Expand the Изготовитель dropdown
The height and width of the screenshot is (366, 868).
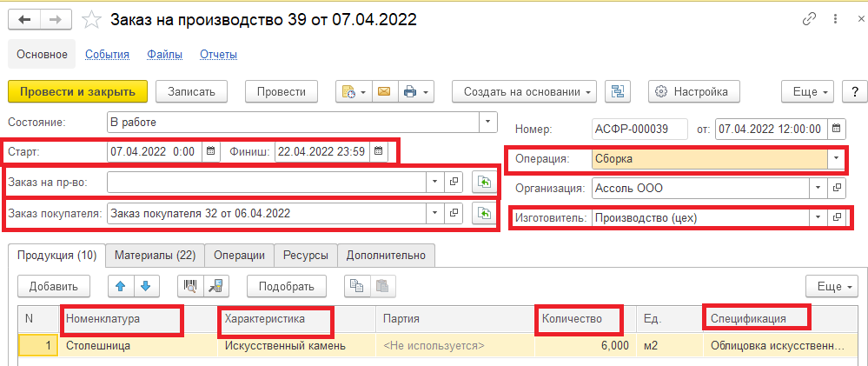tap(818, 217)
